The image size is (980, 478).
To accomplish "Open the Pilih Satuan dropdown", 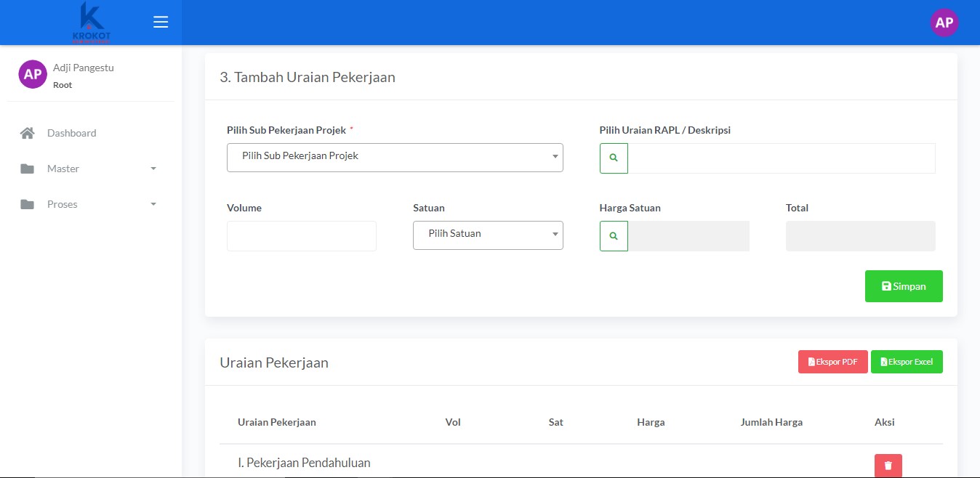I will [488, 235].
